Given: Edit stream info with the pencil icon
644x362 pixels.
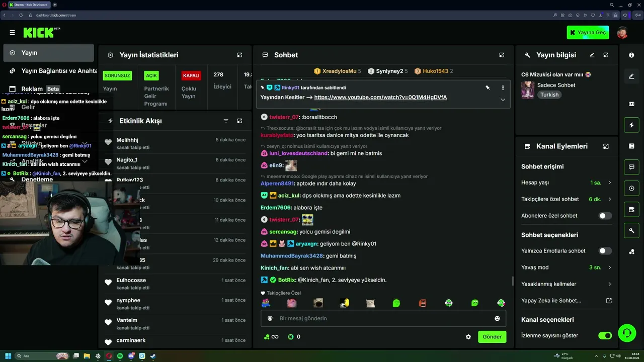Looking at the screenshot, I should coord(592,55).
